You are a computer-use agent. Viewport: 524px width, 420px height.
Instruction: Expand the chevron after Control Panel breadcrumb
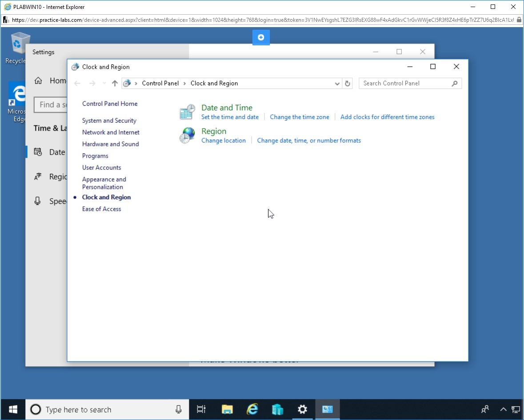pos(184,84)
